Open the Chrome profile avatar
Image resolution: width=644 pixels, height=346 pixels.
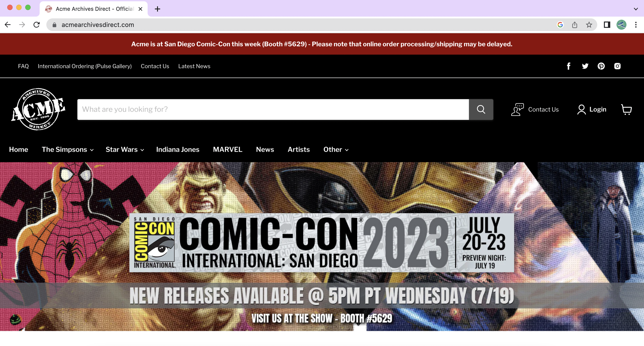(x=621, y=25)
